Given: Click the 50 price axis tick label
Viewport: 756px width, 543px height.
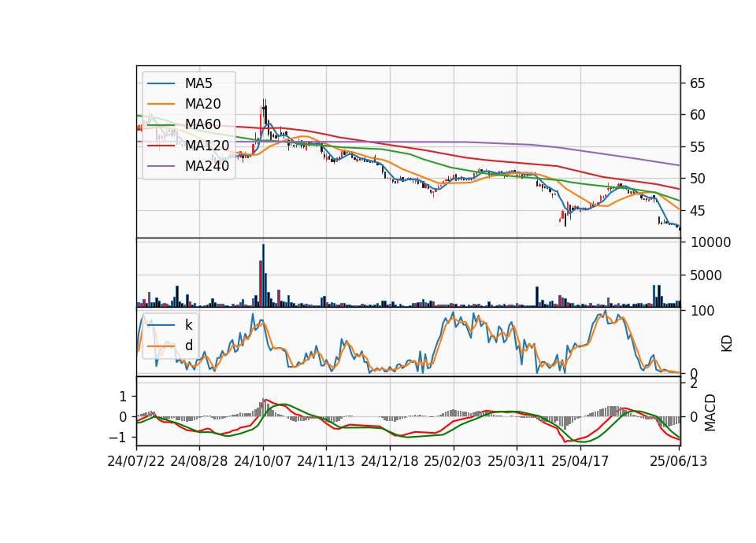Looking at the screenshot, I should point(698,179).
